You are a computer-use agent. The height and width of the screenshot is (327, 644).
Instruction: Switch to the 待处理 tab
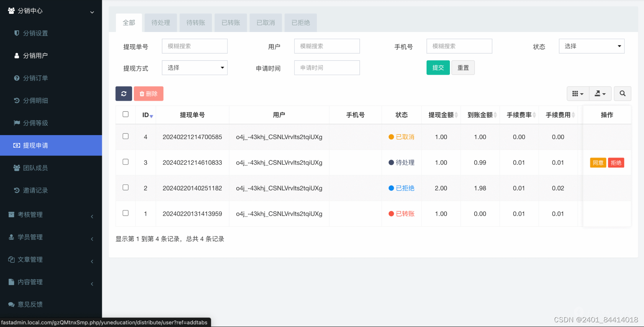click(x=161, y=23)
